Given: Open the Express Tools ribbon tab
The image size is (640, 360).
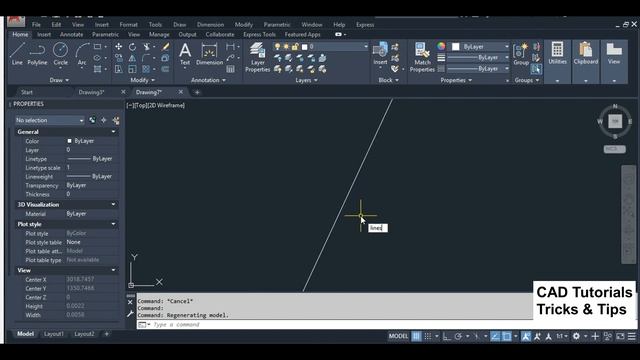Looking at the screenshot, I should pyautogui.click(x=259, y=35).
